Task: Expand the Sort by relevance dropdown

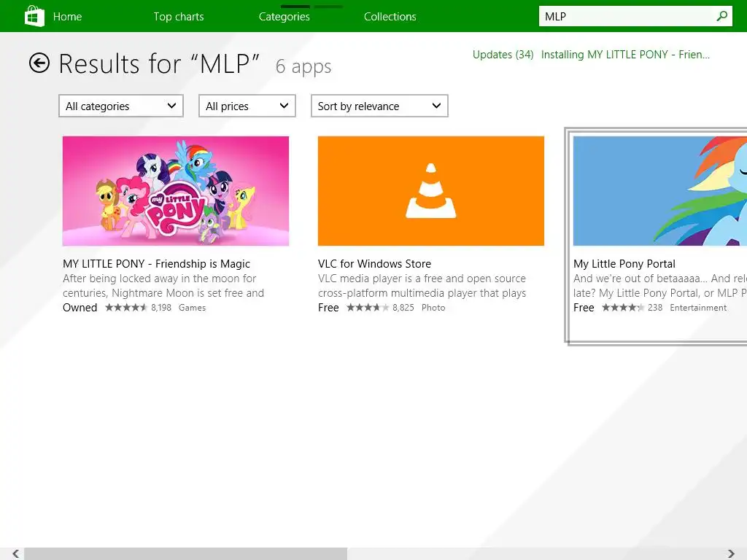Action: coord(379,106)
